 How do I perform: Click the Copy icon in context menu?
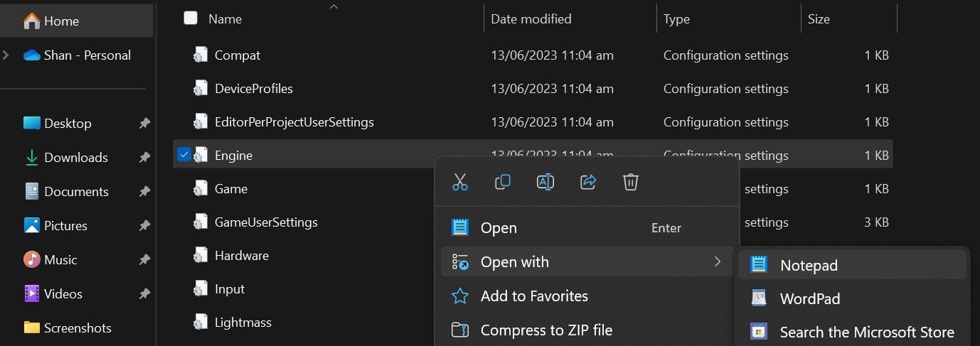[503, 183]
